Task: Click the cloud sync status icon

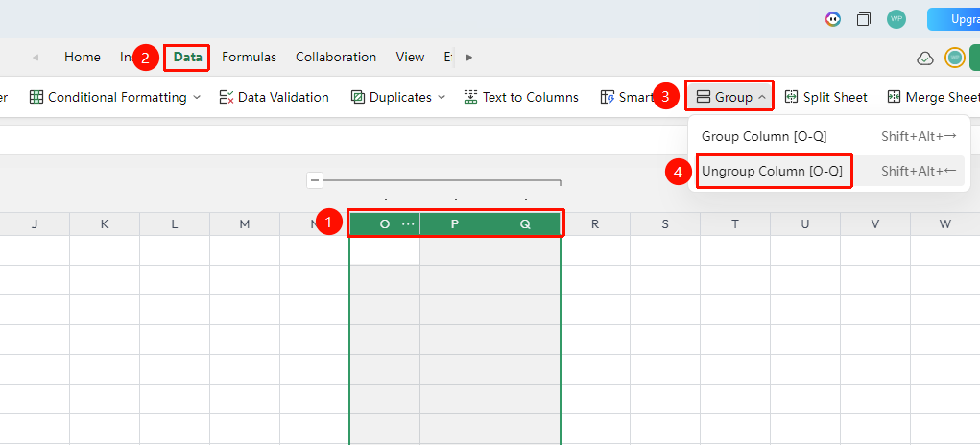Action: point(925,59)
